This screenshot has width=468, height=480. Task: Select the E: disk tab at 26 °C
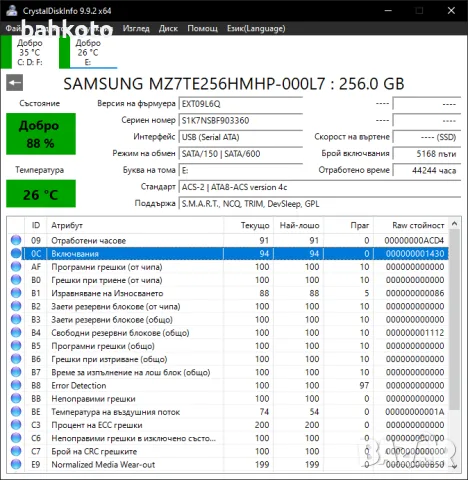88,52
